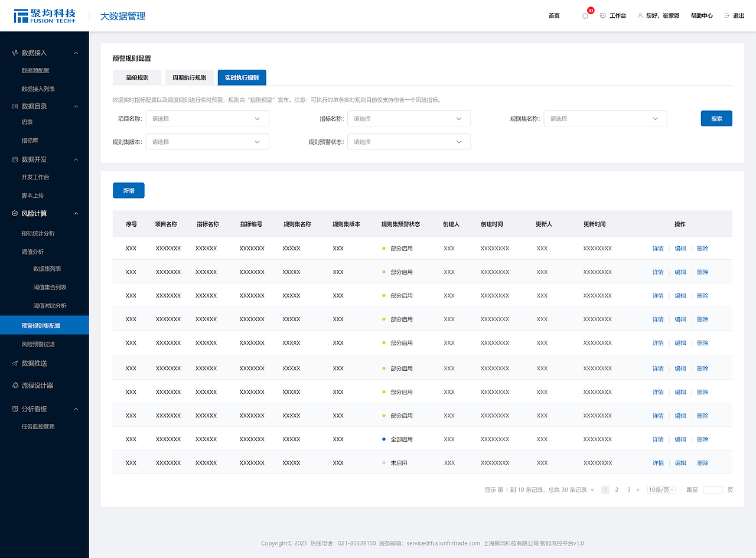Image resolution: width=756 pixels, height=558 pixels.
Task: Click 编辑 for the 全部启用 row
Action: pyautogui.click(x=680, y=439)
